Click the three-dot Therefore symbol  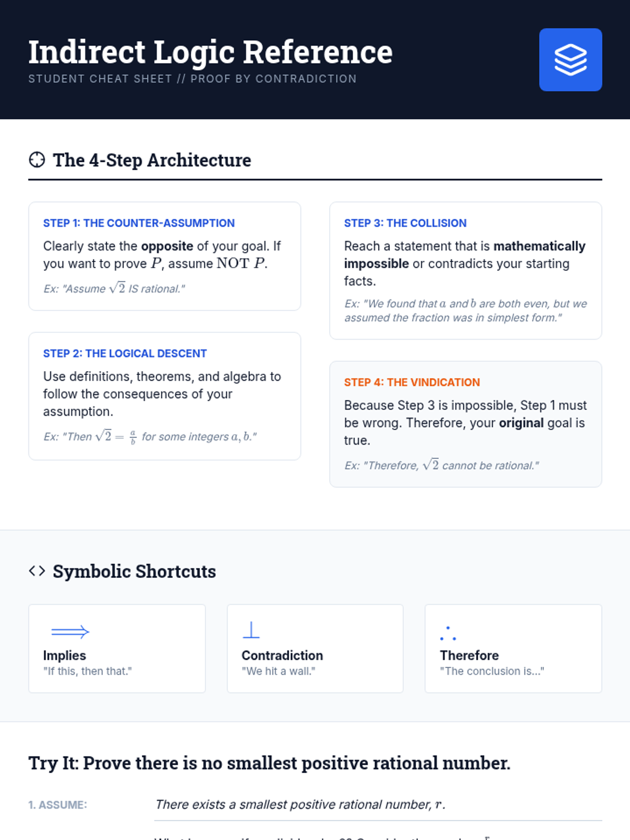(x=448, y=634)
